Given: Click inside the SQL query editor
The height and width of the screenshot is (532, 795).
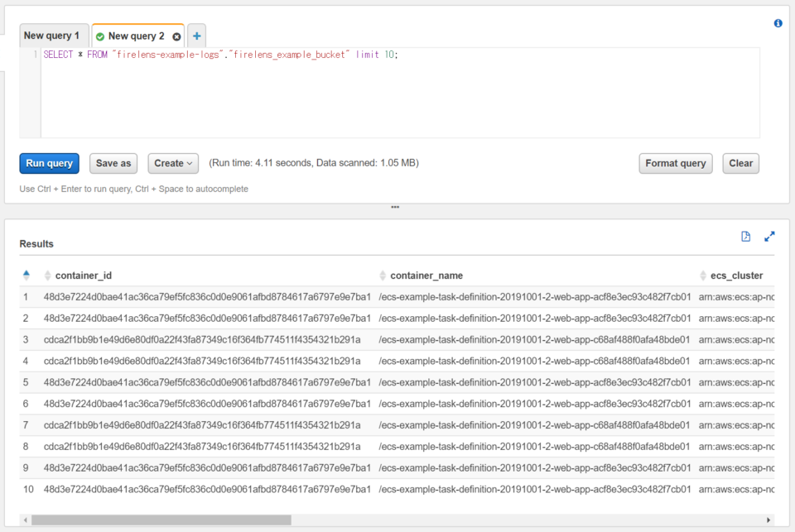Looking at the screenshot, I should click(397, 95).
